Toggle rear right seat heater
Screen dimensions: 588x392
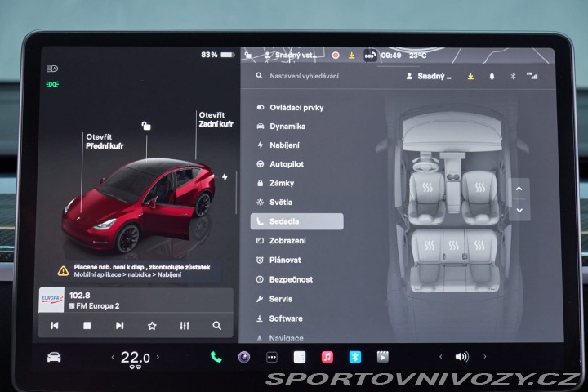point(479,245)
